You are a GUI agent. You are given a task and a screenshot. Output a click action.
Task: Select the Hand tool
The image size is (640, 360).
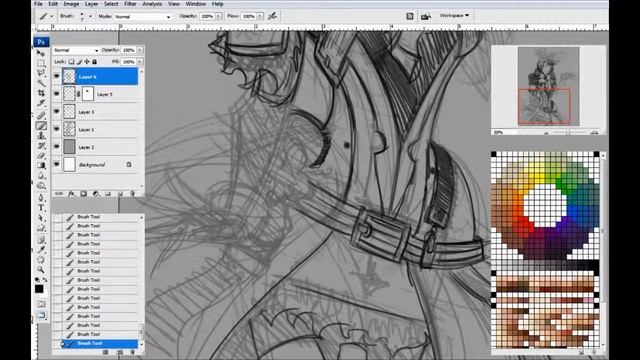[41, 260]
